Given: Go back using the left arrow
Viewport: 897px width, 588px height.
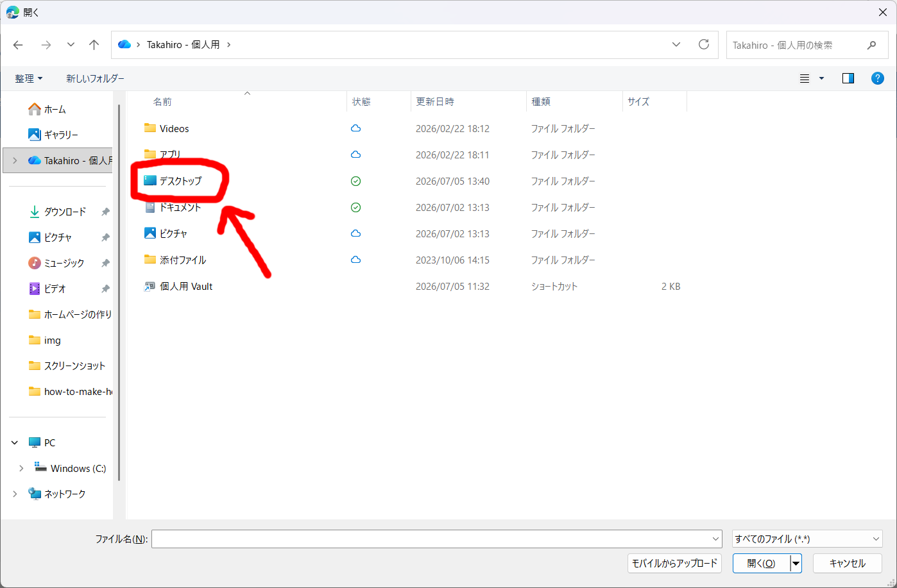Looking at the screenshot, I should (x=18, y=45).
